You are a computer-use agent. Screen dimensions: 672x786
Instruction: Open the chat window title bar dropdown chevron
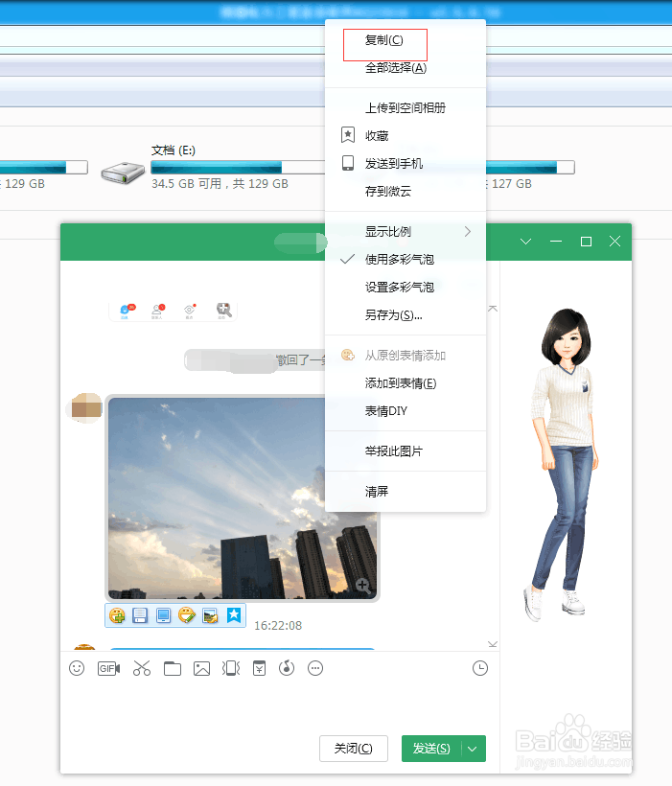(525, 242)
